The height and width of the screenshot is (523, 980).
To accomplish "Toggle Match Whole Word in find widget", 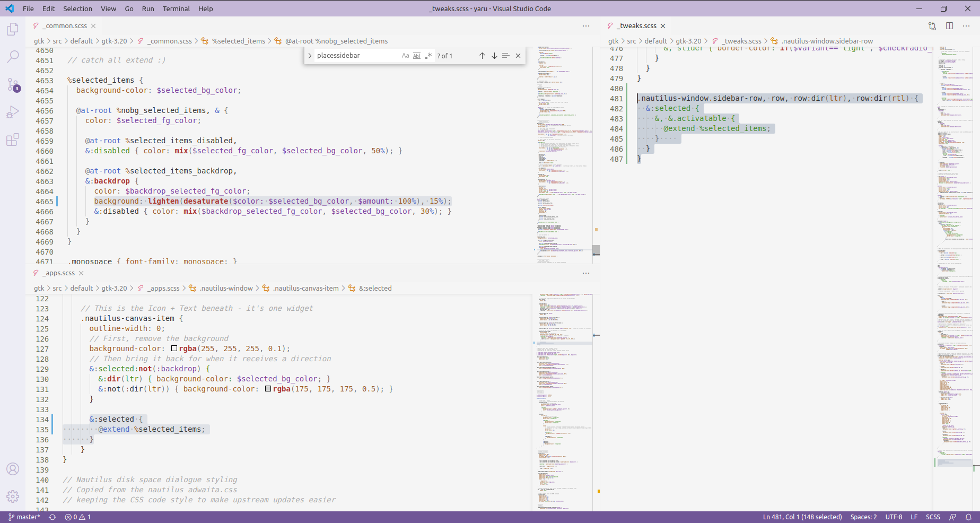I will pos(417,56).
